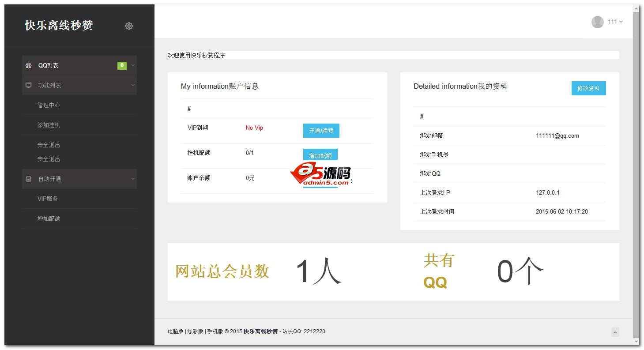Click blue 增加配额 button in 挂机配额 row
This screenshot has width=644, height=350.
click(320, 155)
